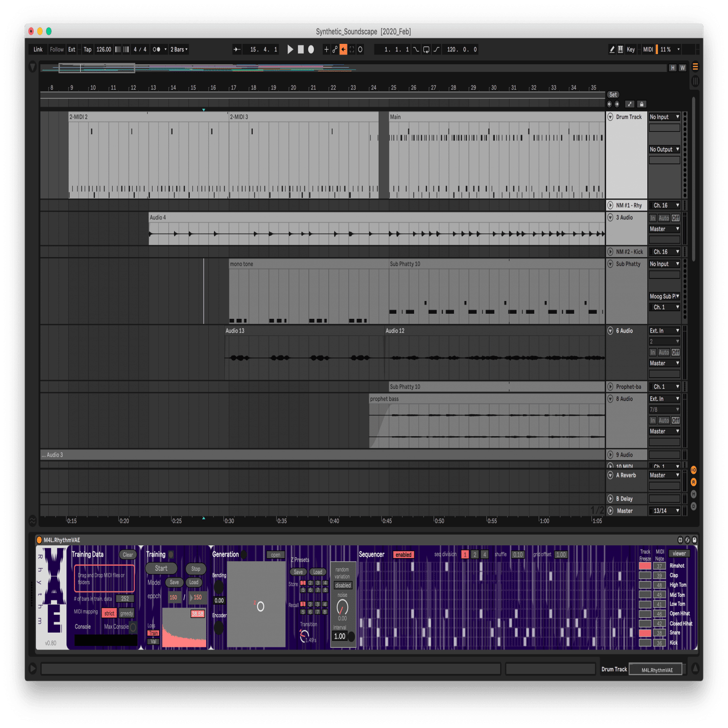This screenshot has height=728, width=728.
Task: Expand the NM #1 - Rhy track
Action: pyautogui.click(x=610, y=205)
